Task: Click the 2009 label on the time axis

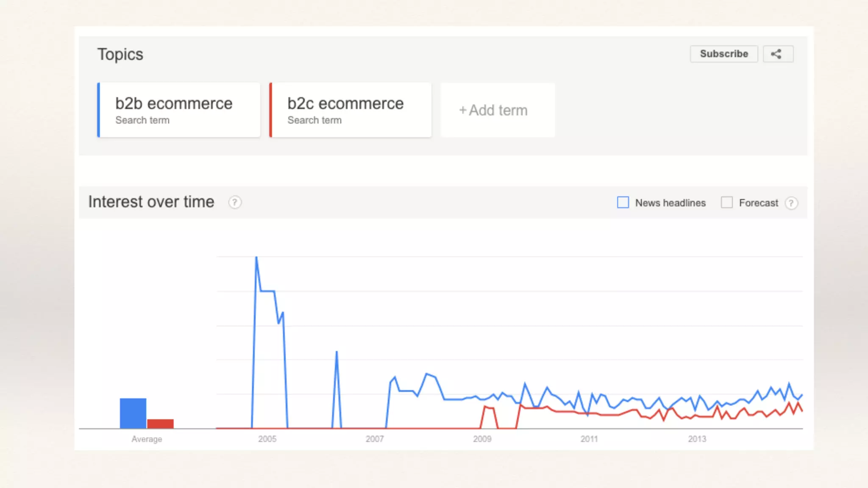Action: tap(482, 439)
